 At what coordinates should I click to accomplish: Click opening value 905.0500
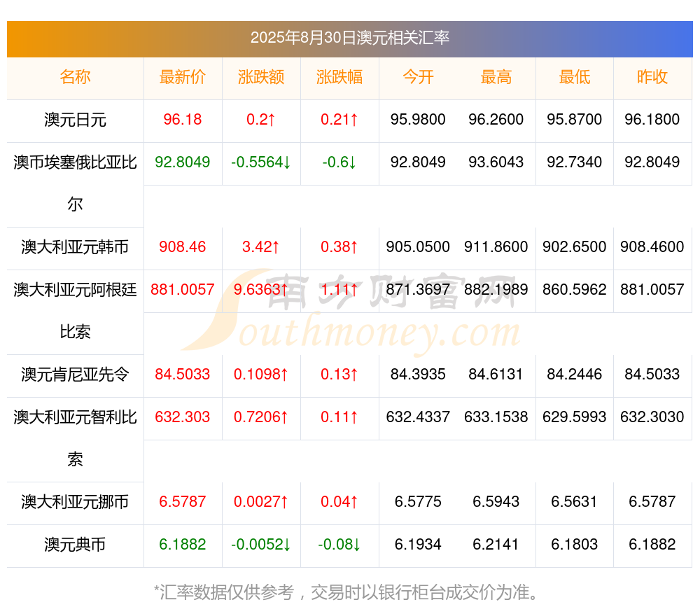[418, 247]
